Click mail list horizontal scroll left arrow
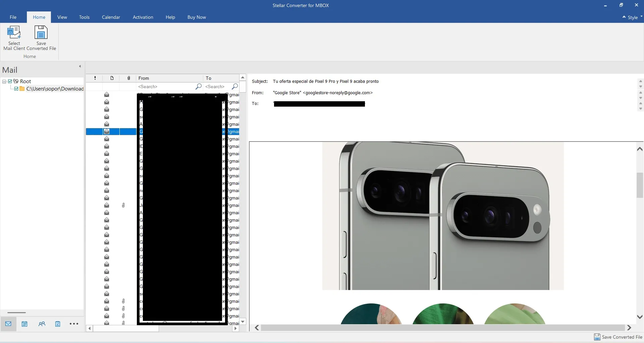This screenshot has width=644, height=343. tap(90, 329)
